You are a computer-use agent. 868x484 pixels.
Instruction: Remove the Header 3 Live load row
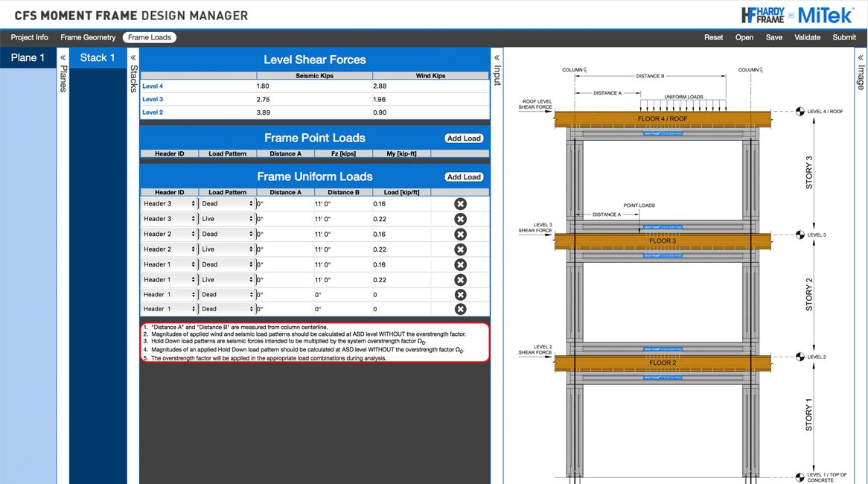point(460,219)
